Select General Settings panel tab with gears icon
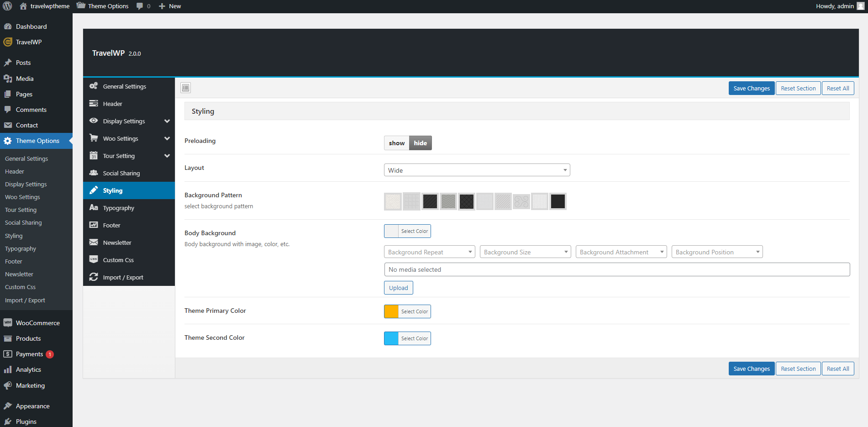This screenshot has height=427, width=868. coord(129,86)
